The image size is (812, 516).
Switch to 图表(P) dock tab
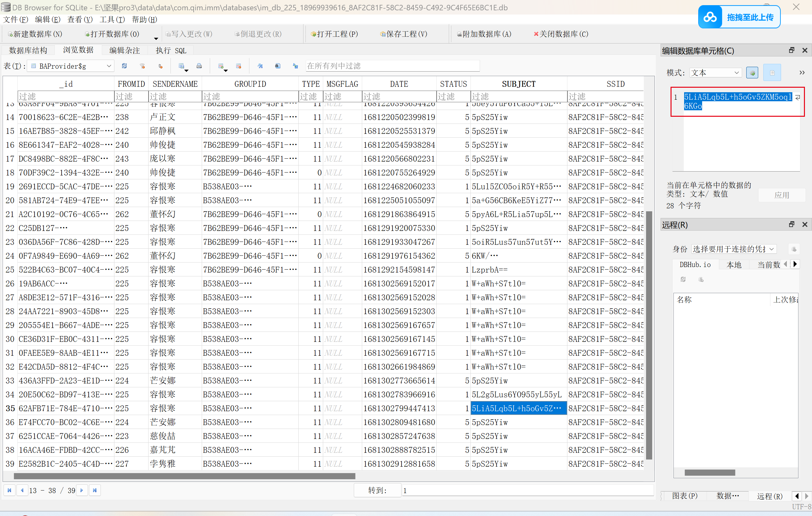point(684,495)
